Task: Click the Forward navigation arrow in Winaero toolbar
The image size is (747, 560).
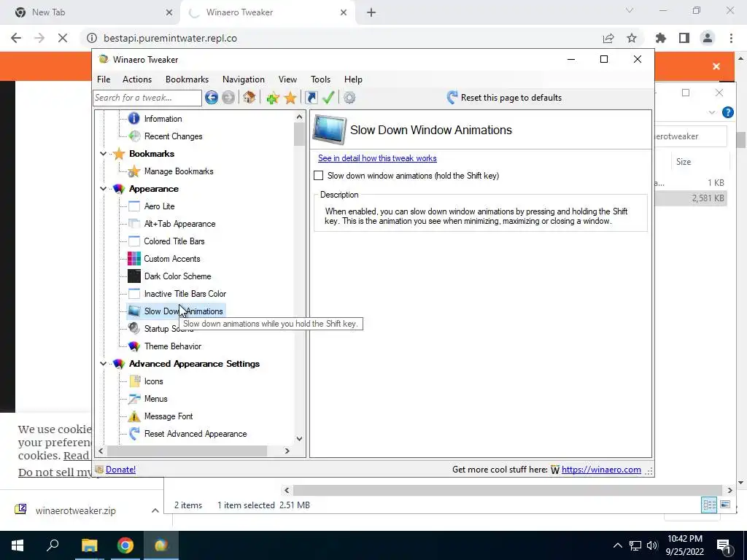Action: (x=228, y=98)
